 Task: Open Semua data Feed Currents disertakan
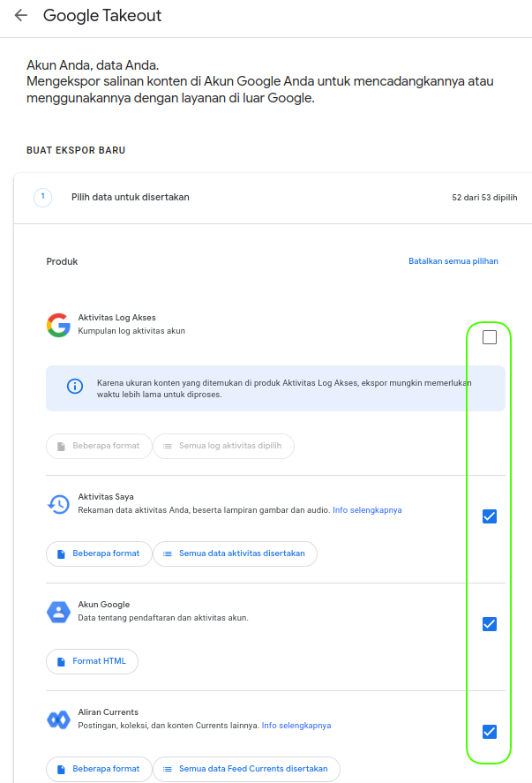tap(246, 769)
